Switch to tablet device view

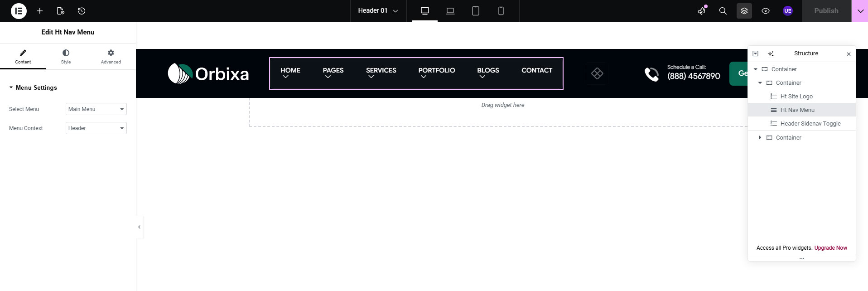[x=475, y=11]
